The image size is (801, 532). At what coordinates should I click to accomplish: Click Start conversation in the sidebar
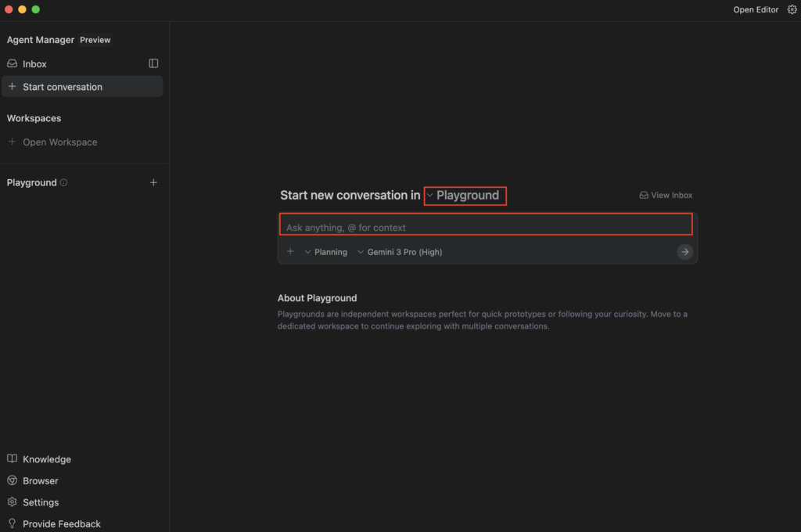(x=63, y=87)
